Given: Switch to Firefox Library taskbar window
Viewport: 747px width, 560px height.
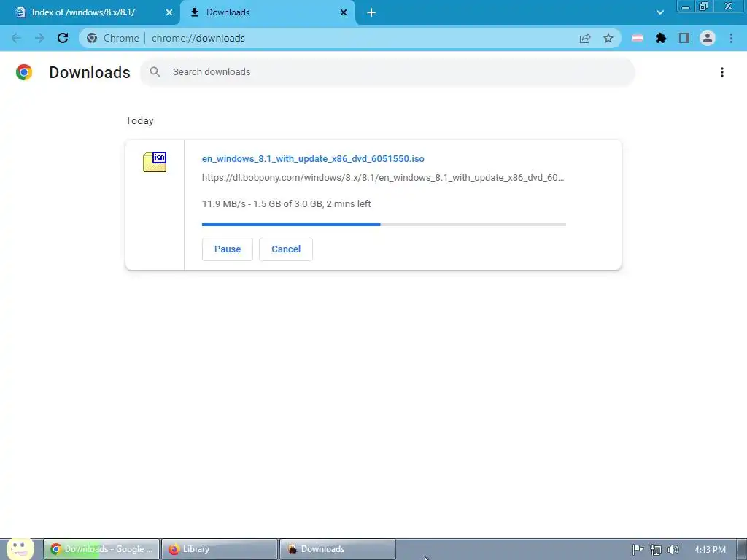Looking at the screenshot, I should 220,549.
